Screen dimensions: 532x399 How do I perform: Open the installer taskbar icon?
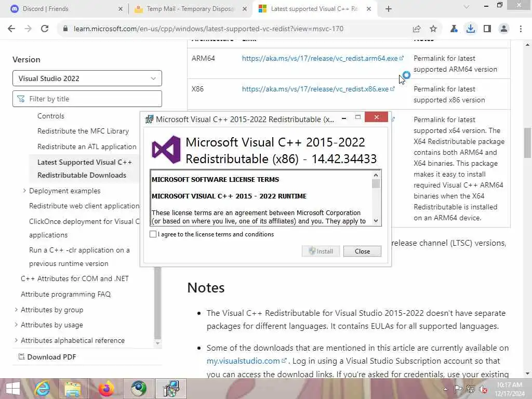click(171, 389)
